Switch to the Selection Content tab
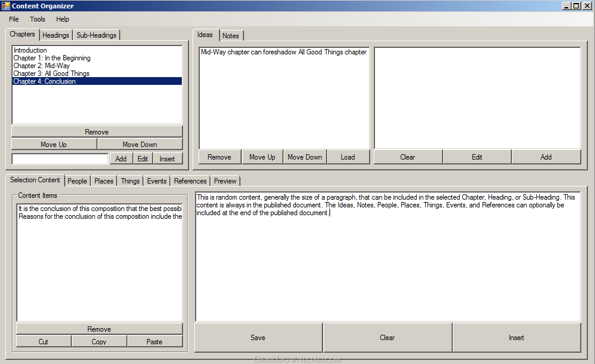Image resolution: width=595 pixels, height=364 pixels. 35,180
